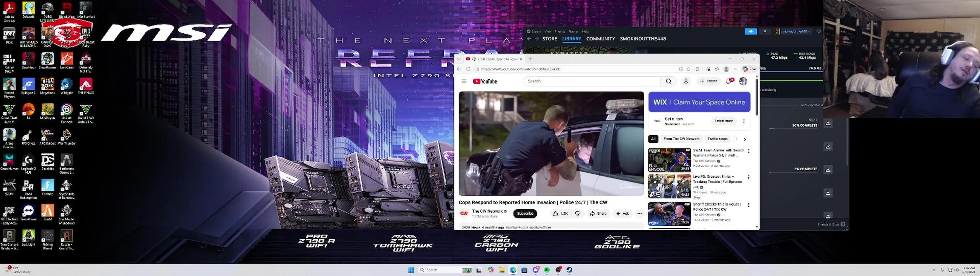This screenshot has height=276, width=980.
Task: Open the Fortnite desktop icon
Action: click(x=47, y=187)
